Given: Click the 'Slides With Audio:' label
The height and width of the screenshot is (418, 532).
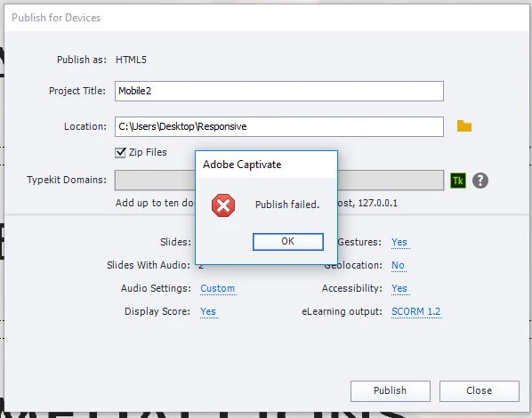Looking at the screenshot, I should pos(149,265).
